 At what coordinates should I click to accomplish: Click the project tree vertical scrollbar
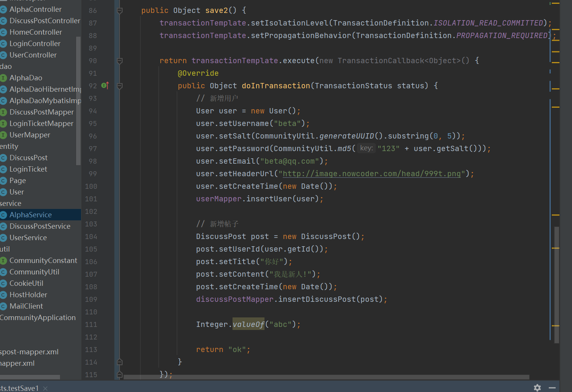(x=78, y=101)
